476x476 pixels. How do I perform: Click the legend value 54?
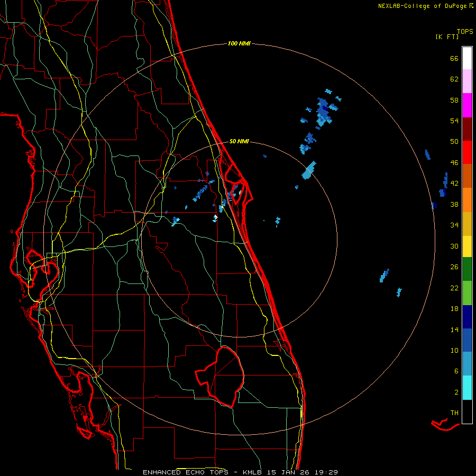(454, 121)
